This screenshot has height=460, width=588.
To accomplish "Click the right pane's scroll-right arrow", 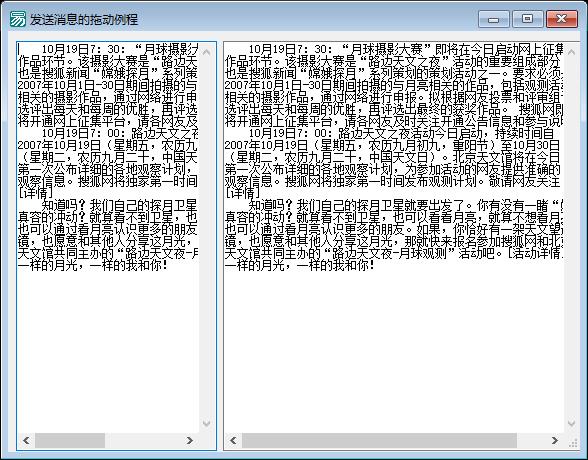I will (x=555, y=440).
